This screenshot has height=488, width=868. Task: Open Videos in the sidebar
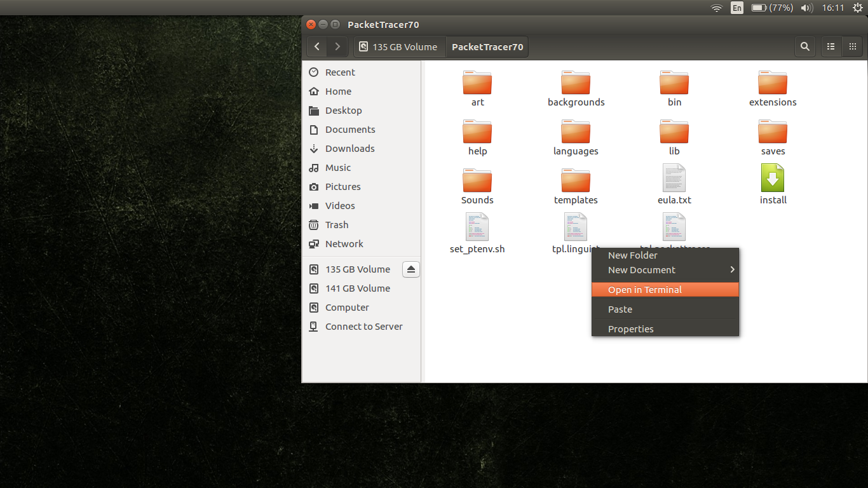(x=362, y=206)
